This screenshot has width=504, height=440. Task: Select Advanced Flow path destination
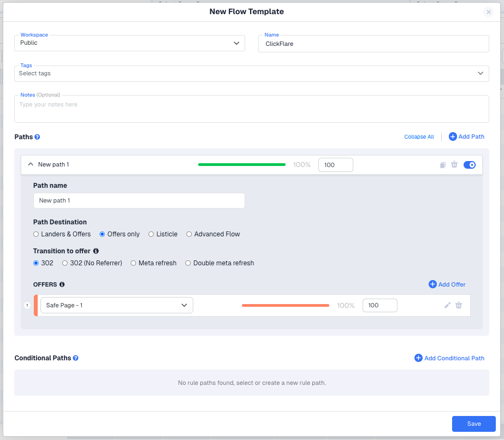pos(189,234)
